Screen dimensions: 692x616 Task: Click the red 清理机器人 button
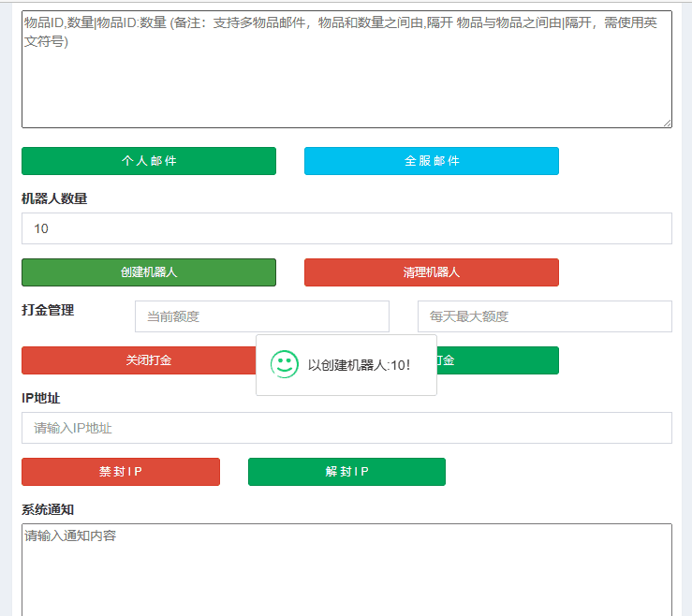pos(431,272)
